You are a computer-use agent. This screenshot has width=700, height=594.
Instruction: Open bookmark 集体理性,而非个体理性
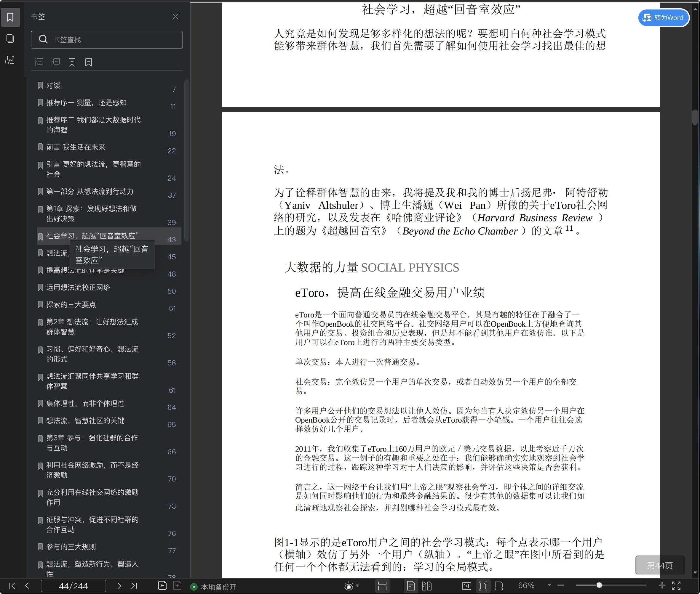[108, 404]
